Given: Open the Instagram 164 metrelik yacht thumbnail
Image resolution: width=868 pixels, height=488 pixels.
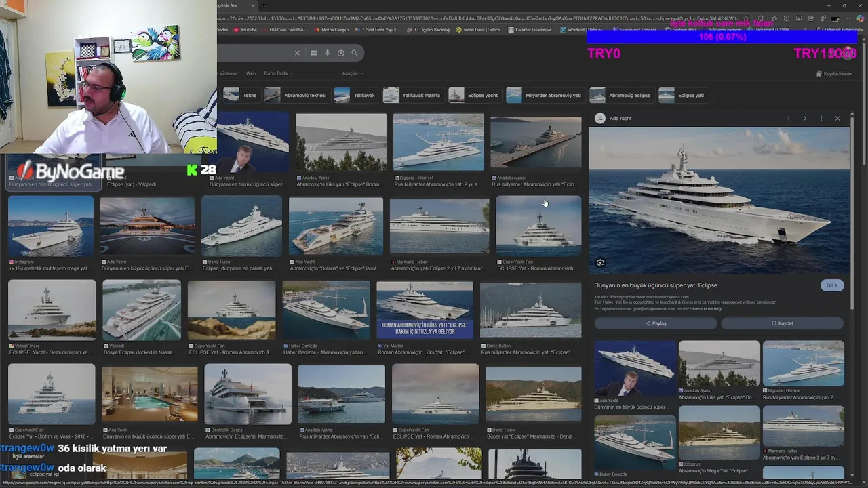Looking at the screenshot, I should (x=51, y=226).
